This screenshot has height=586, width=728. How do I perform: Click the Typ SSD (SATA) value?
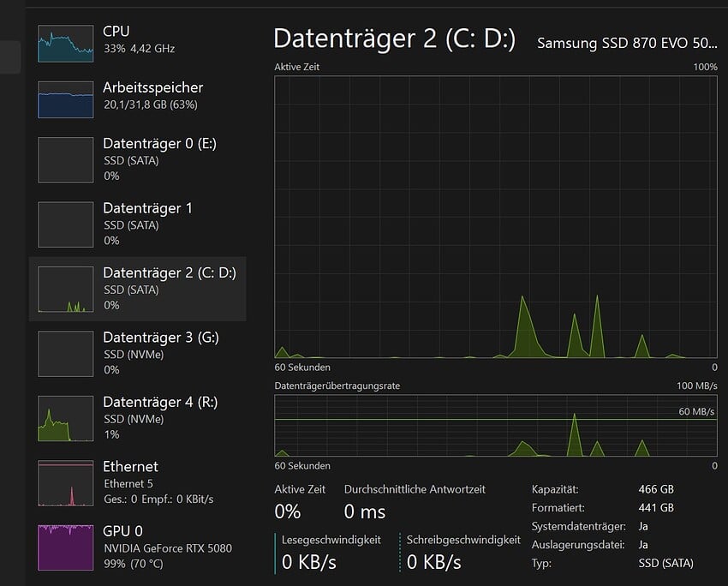[665, 563]
